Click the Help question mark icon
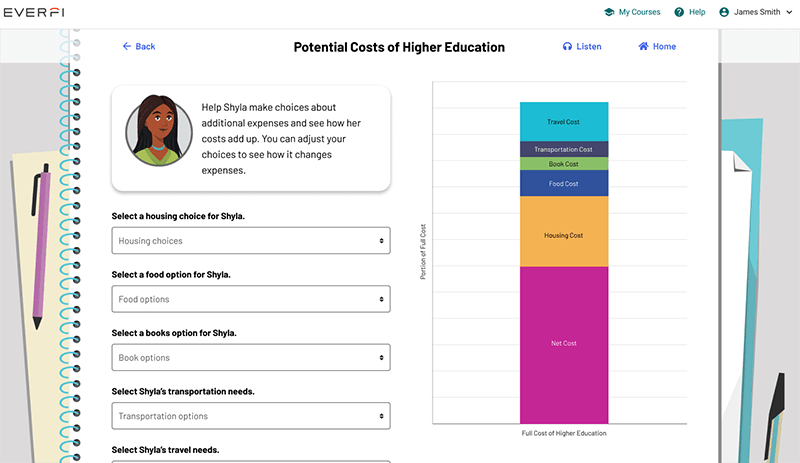The height and width of the screenshot is (463, 800). point(679,12)
